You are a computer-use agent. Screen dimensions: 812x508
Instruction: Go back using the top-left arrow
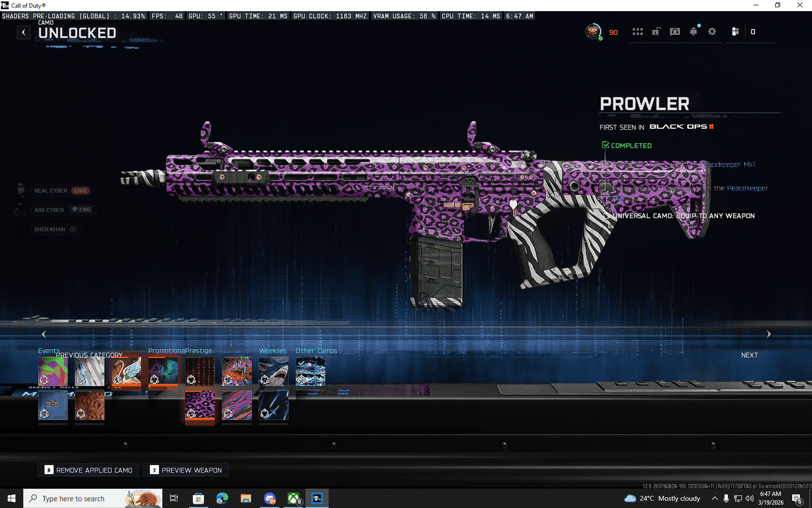(24, 32)
